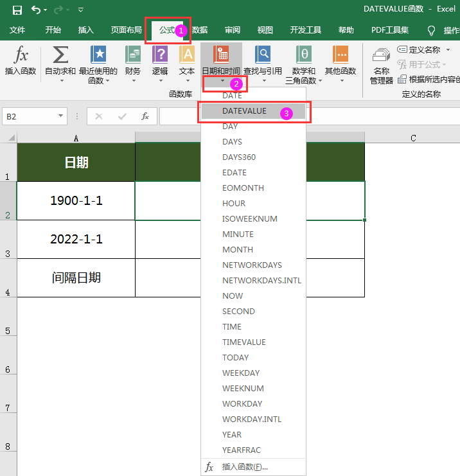This screenshot has width=460, height=476.
Task: Click cell containing 间隔日期
Action: coord(76,278)
